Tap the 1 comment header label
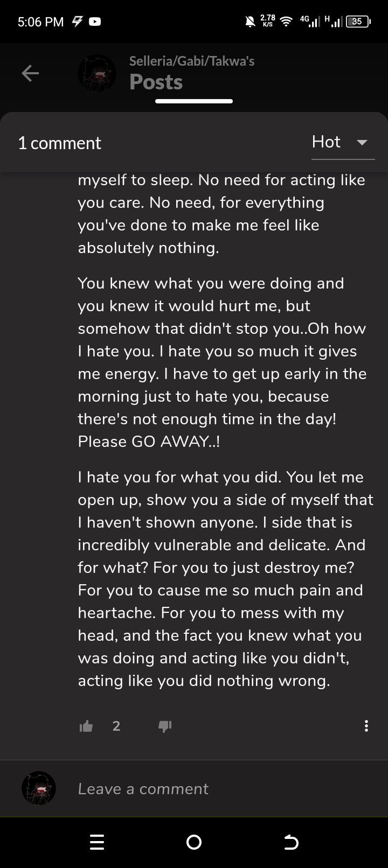388x868 pixels. 59,143
